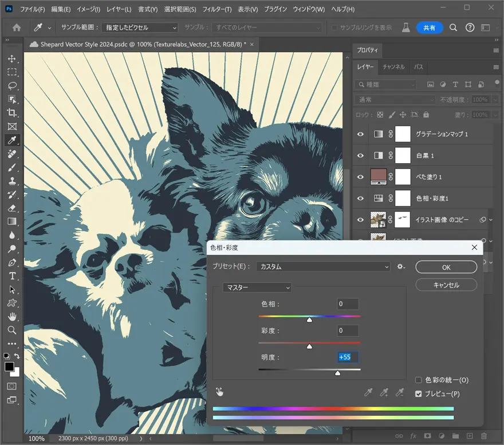Uncheck the プレビュー checkbox
This screenshot has height=445, width=504.
pos(419,394)
